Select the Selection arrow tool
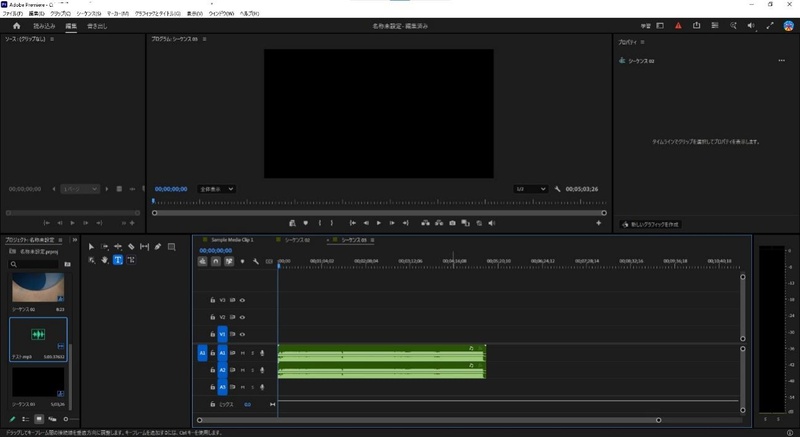The width and height of the screenshot is (800, 437). [x=91, y=247]
